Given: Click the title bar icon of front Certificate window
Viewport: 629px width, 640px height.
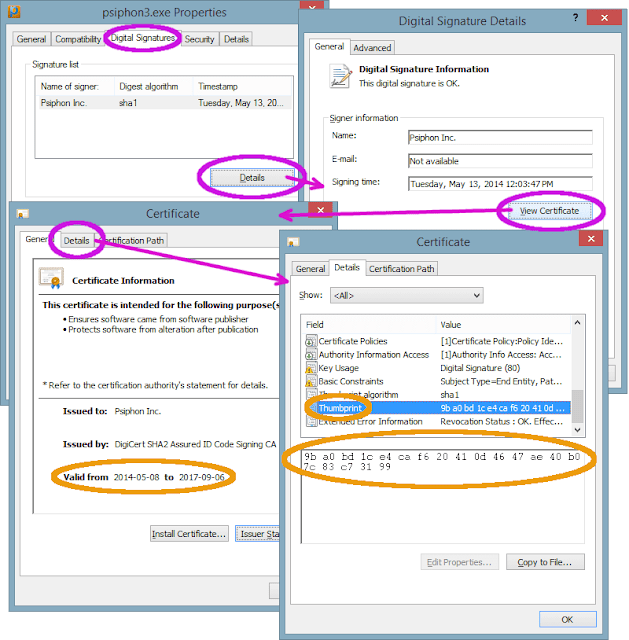Looking at the screenshot, I should [293, 242].
